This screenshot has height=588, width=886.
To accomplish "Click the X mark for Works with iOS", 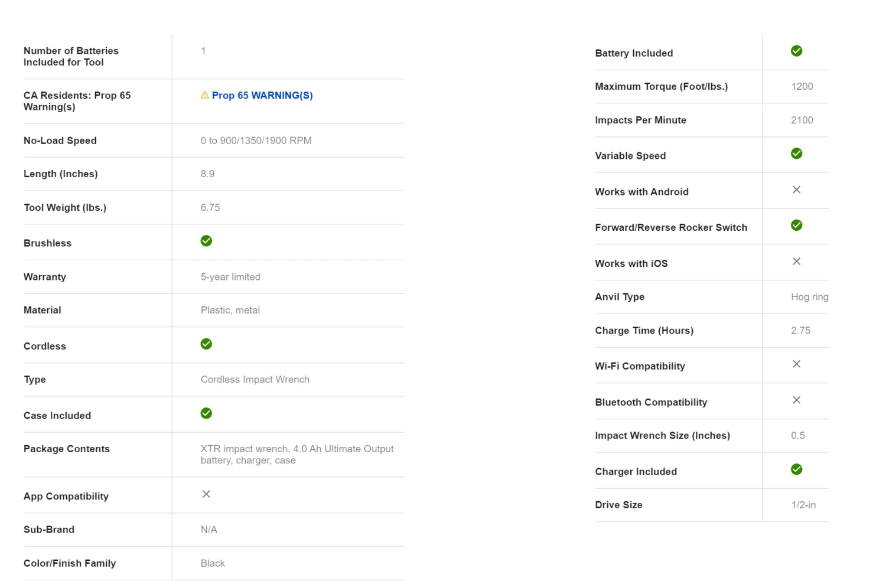I will pyautogui.click(x=796, y=262).
